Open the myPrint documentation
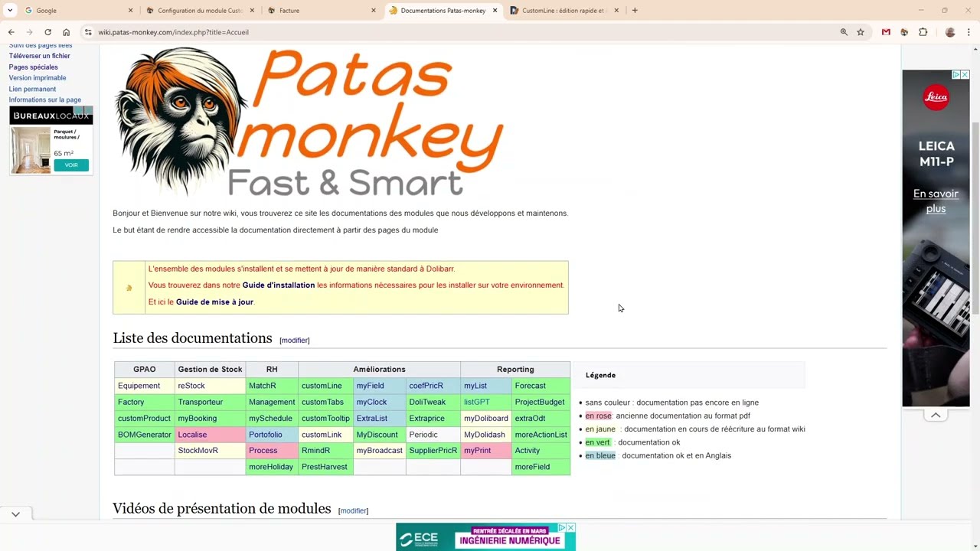Screen dimensions: 980x551 478,451
